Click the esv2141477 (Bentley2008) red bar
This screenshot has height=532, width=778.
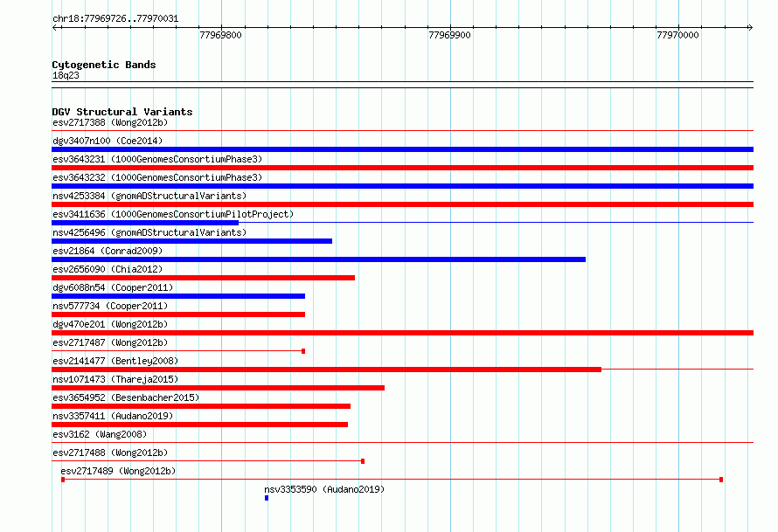click(326, 370)
